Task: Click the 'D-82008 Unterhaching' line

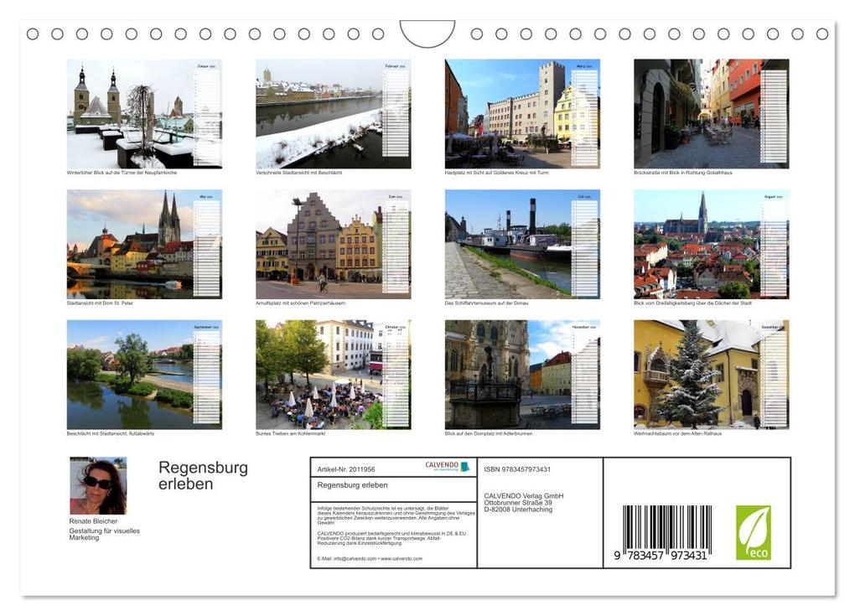Action: (x=518, y=510)
